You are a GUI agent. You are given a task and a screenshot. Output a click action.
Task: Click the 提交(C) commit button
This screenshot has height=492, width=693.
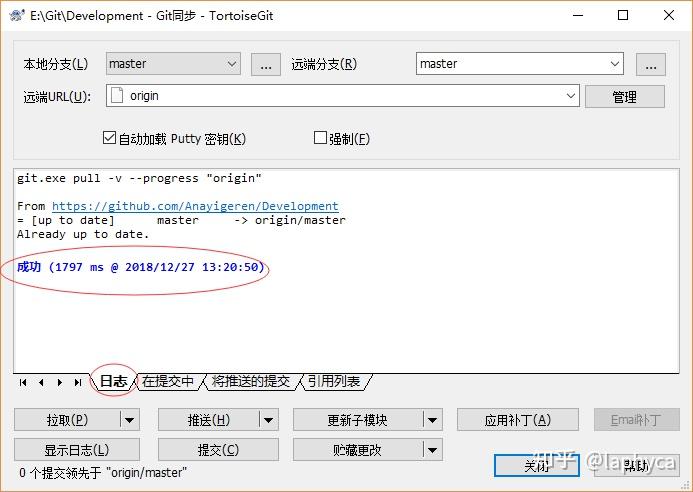coord(218,450)
